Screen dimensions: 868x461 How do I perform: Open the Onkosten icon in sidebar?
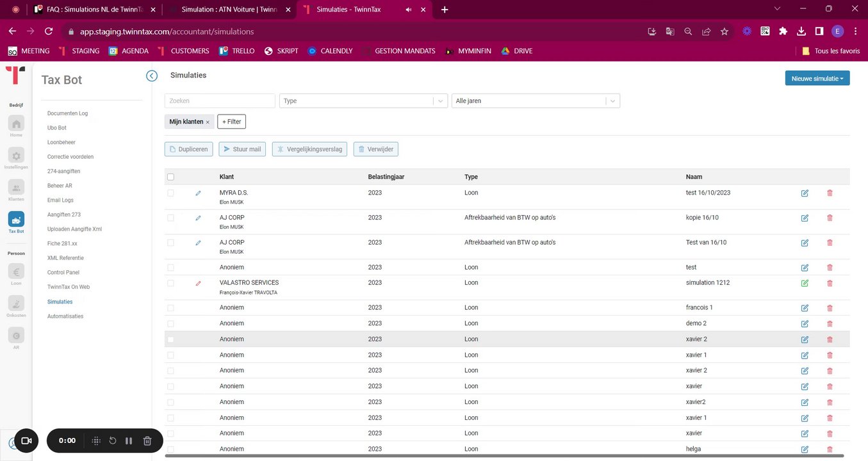click(x=16, y=303)
